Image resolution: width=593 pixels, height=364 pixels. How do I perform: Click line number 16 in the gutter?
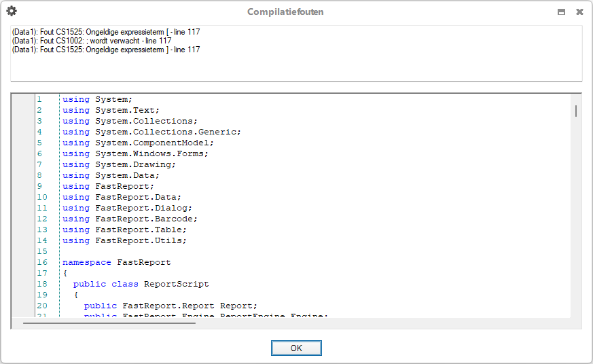tap(42, 262)
